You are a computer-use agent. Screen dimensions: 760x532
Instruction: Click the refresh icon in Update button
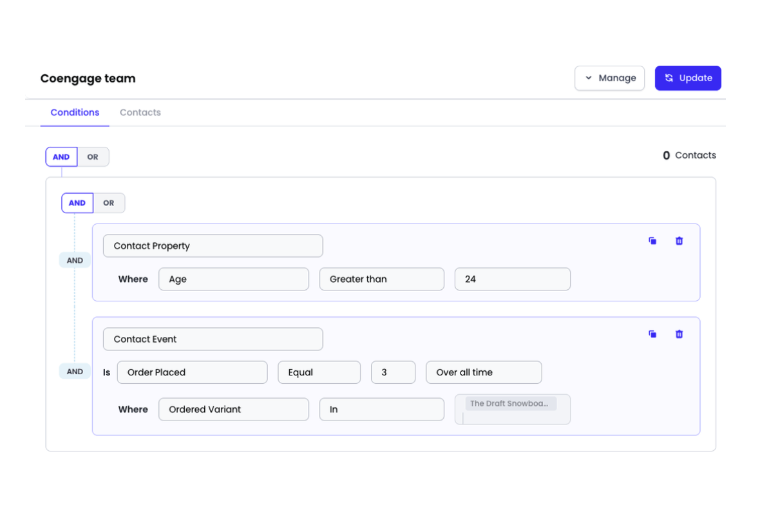pos(669,78)
